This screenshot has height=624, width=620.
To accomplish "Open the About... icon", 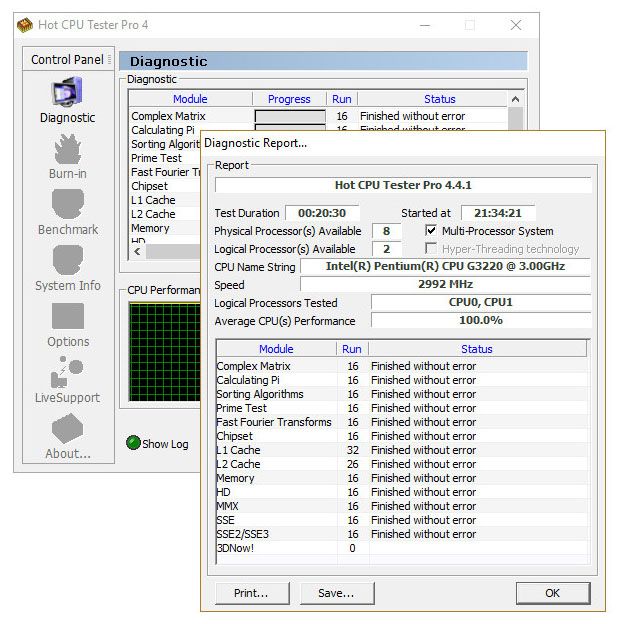I will (67, 428).
